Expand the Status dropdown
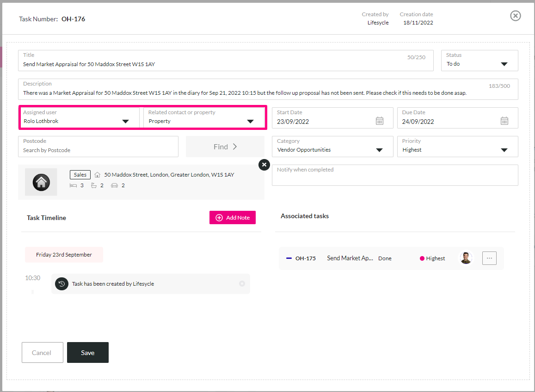Viewport: 535px width, 392px height. tap(480, 61)
